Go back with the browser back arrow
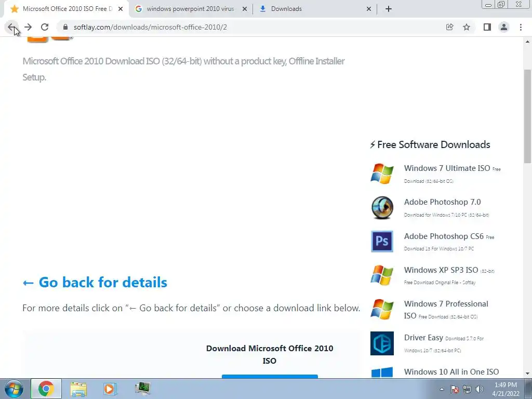The height and width of the screenshot is (399, 532). (x=11, y=27)
